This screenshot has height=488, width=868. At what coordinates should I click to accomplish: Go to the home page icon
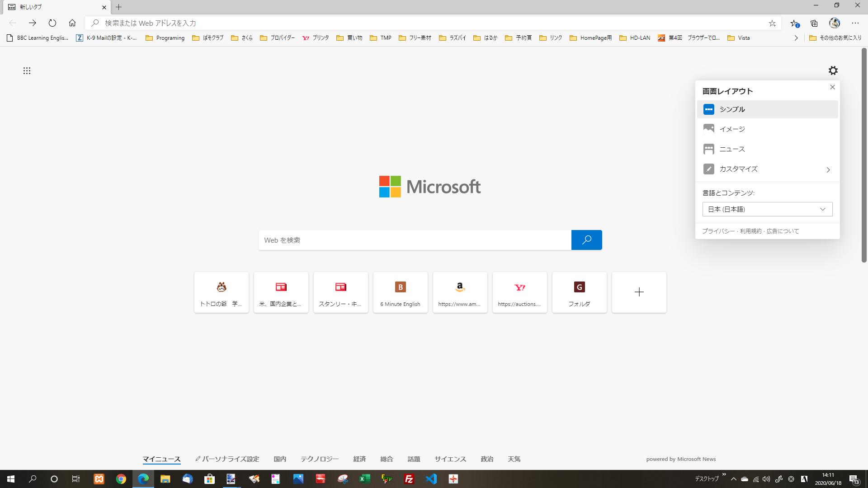coord(72,23)
